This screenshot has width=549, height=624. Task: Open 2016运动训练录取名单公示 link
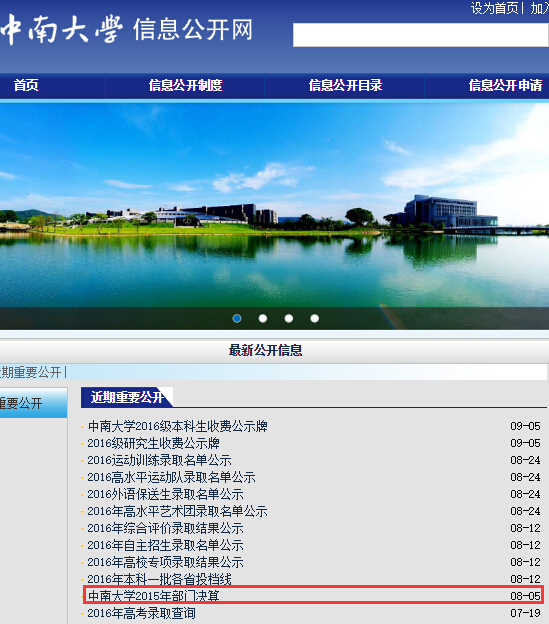click(x=159, y=460)
